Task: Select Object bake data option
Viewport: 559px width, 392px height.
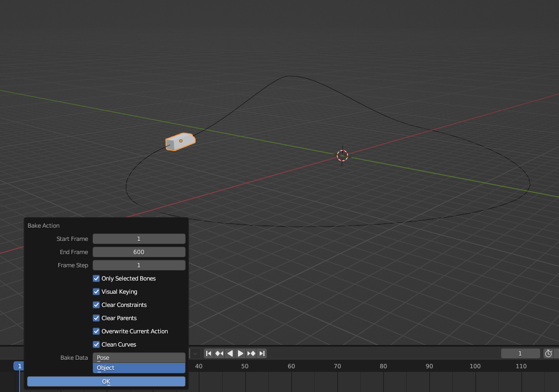Action: [139, 368]
